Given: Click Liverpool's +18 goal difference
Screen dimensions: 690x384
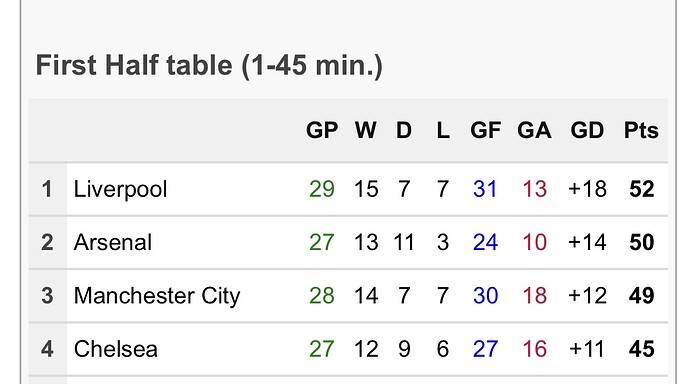Looking at the screenshot, I should coord(587,189).
